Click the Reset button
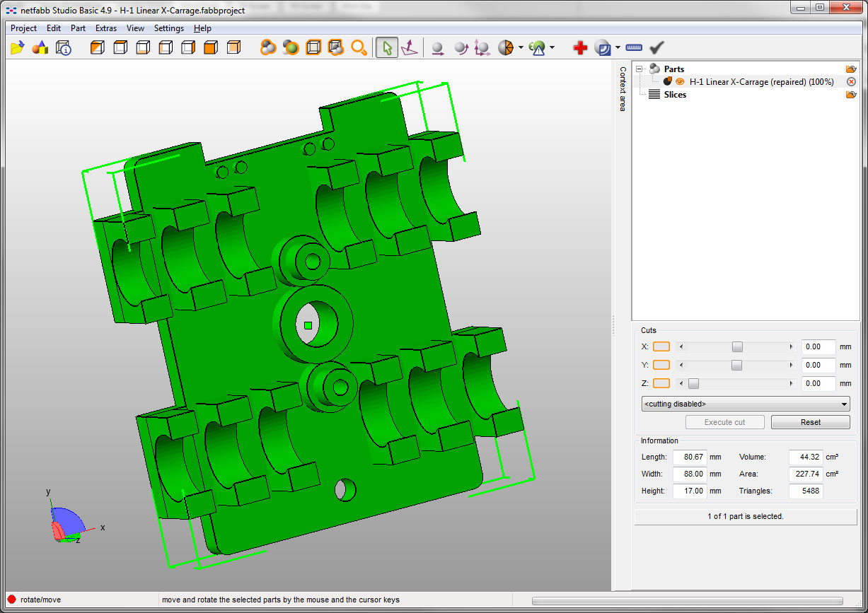The height and width of the screenshot is (613, 868). pos(810,422)
